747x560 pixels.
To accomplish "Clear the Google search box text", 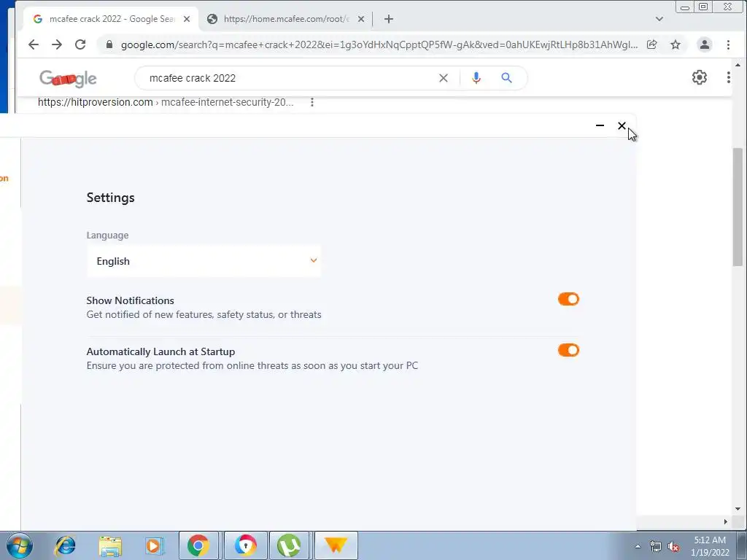I will (443, 78).
